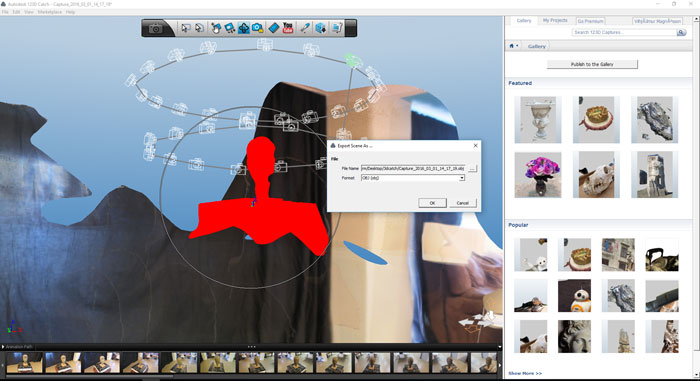Activate the hand pan tool

(216, 28)
